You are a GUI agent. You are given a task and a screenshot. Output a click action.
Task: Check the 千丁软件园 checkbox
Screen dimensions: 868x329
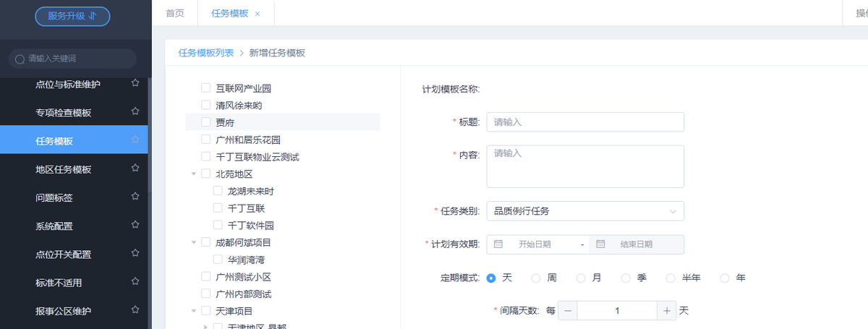tap(218, 226)
